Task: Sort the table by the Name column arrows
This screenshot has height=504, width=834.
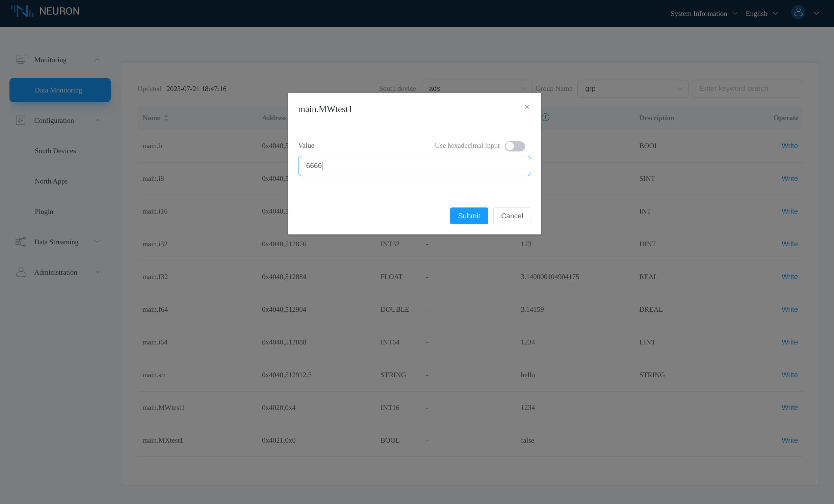Action: 166,118
